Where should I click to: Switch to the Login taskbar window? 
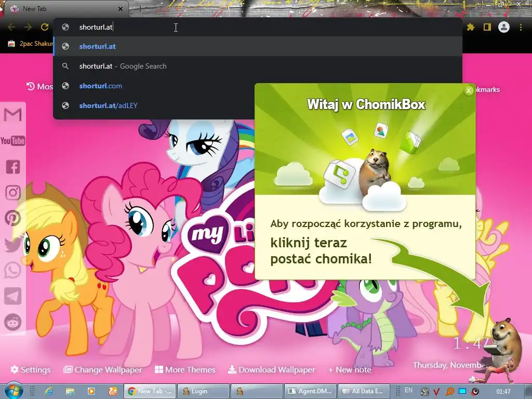pyautogui.click(x=203, y=391)
